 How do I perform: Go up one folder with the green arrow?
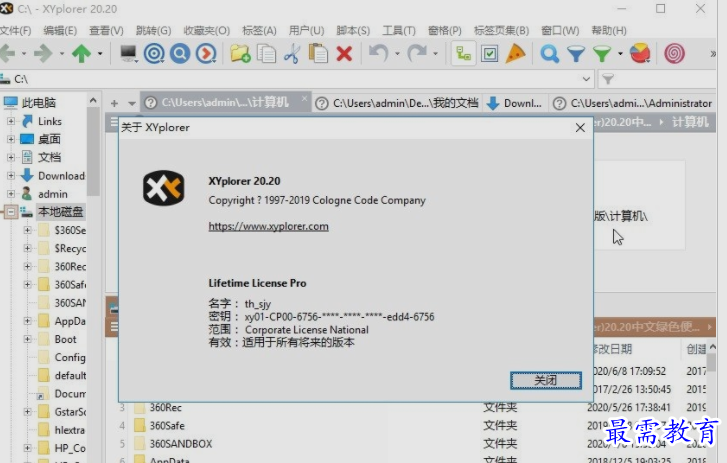click(x=82, y=54)
